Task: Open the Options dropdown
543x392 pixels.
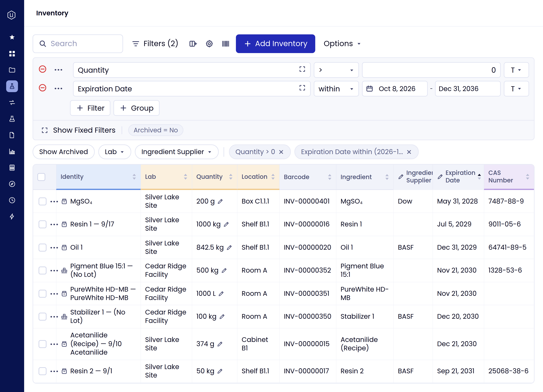Action: click(x=342, y=44)
